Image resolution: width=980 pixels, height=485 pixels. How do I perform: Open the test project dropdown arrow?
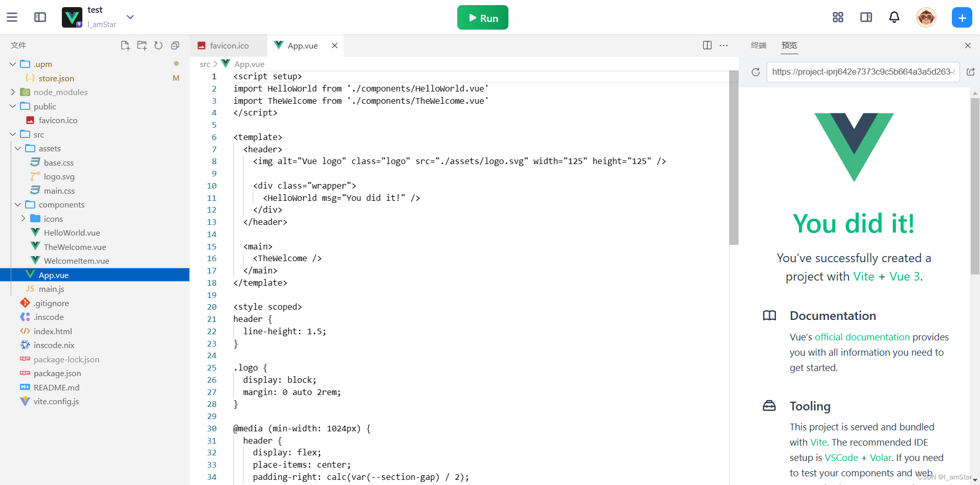point(130,17)
